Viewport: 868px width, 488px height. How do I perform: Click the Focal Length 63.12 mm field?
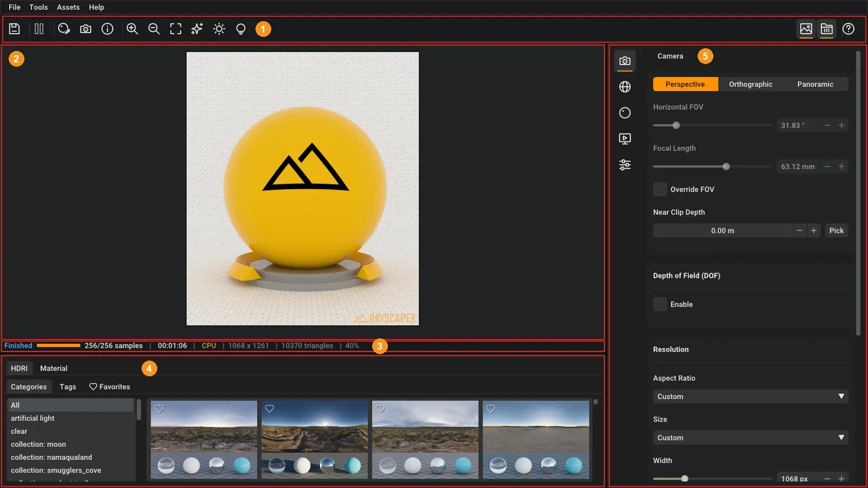(x=798, y=166)
